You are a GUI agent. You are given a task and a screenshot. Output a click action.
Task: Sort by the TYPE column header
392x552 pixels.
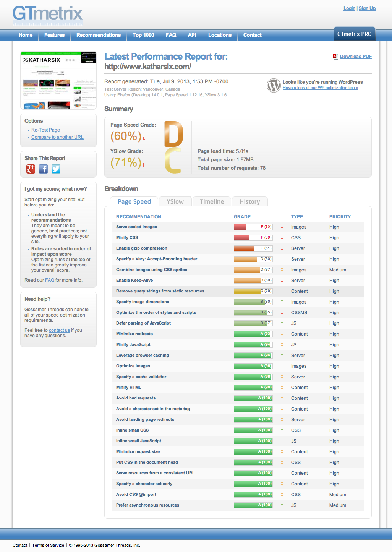297,217
